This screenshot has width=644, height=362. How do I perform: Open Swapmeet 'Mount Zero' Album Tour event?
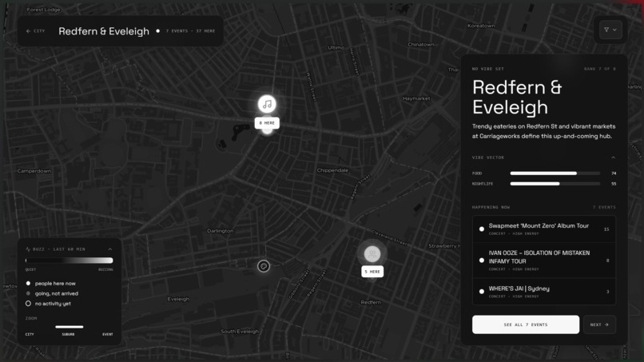pos(544,229)
